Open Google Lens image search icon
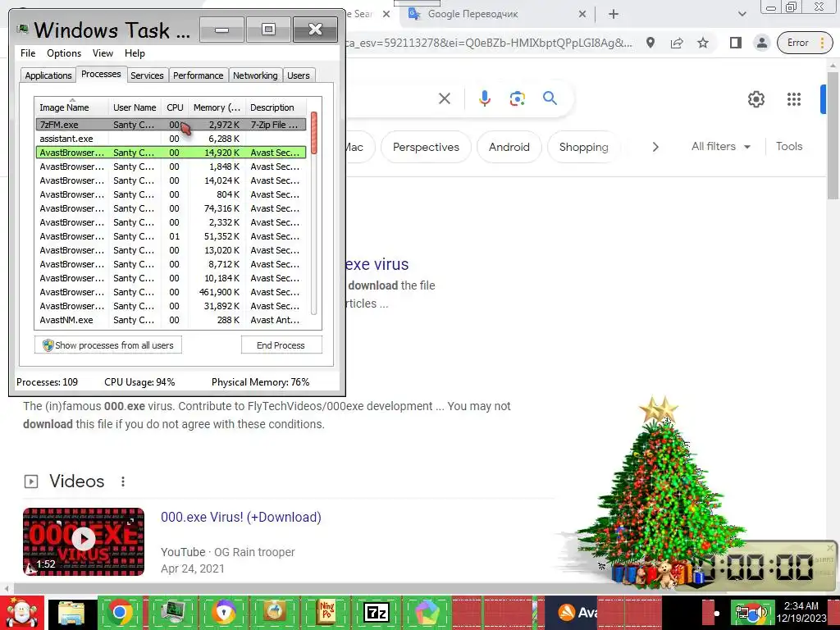Viewport: 840px width, 630px height. point(517,98)
